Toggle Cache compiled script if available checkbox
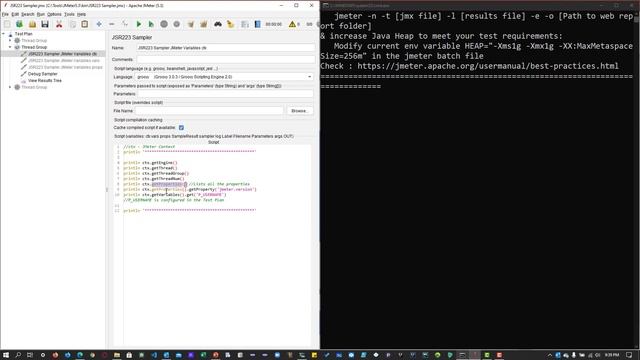This screenshot has height=360, width=640. coord(181,128)
